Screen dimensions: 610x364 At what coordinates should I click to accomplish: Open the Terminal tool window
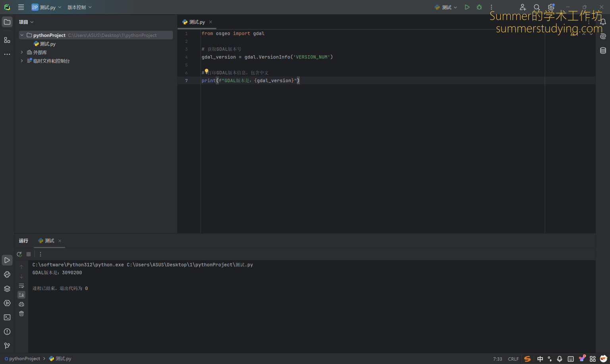click(7, 317)
